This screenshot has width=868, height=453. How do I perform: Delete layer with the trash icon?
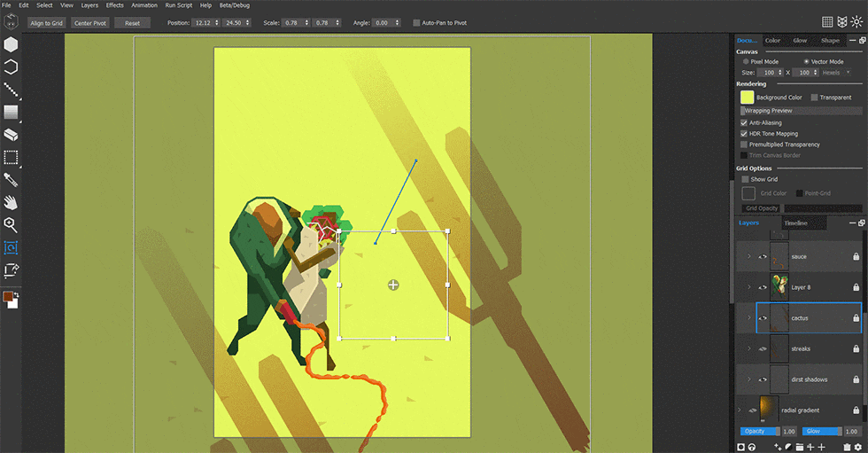pyautogui.click(x=848, y=447)
